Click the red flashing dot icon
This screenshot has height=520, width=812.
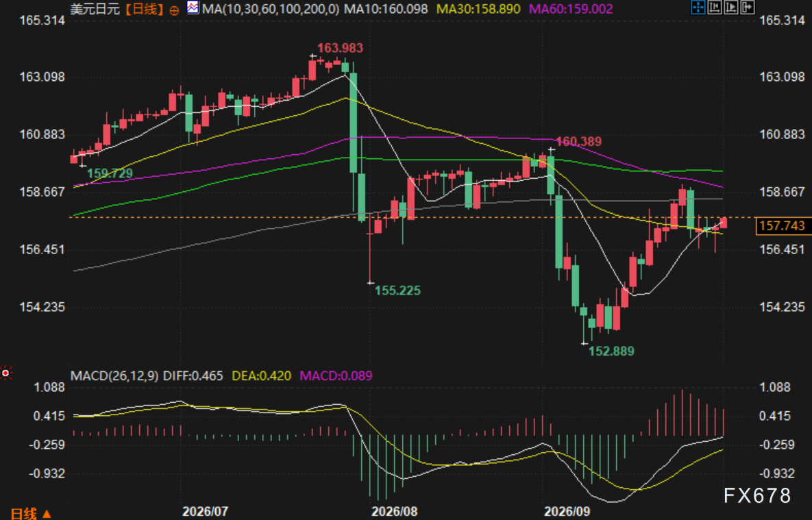pos(5,373)
